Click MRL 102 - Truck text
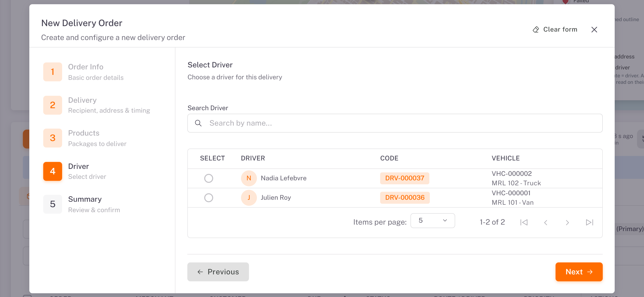 516,183
